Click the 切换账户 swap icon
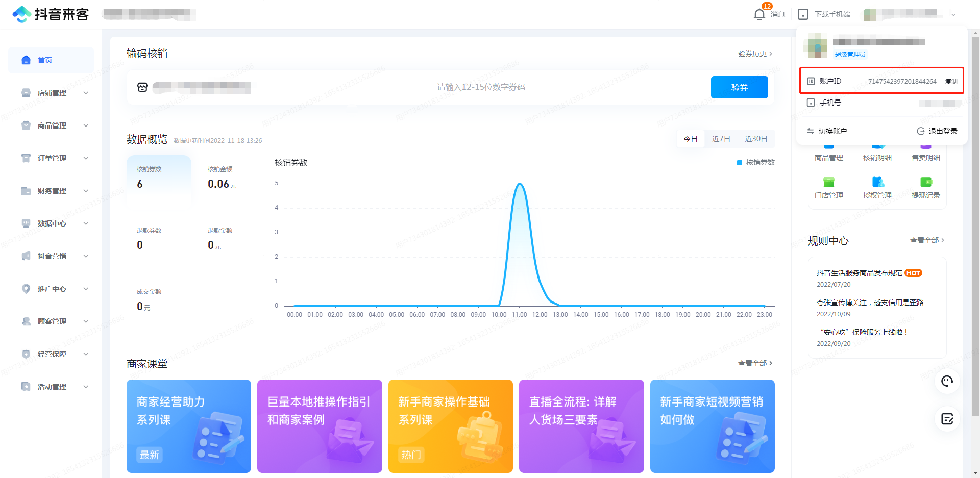Image resolution: width=980 pixels, height=478 pixels. 811,131
